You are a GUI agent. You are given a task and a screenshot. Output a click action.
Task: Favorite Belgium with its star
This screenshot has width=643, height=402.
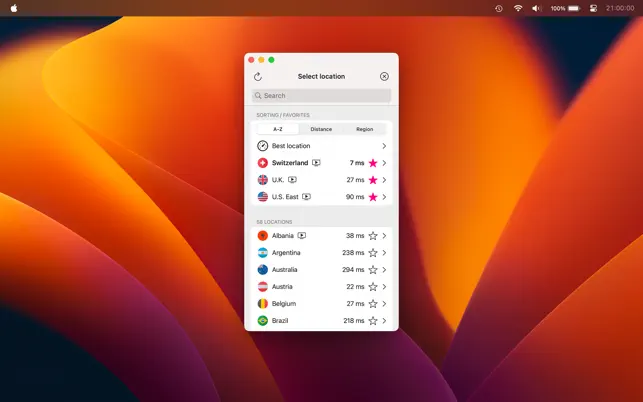pyautogui.click(x=373, y=304)
